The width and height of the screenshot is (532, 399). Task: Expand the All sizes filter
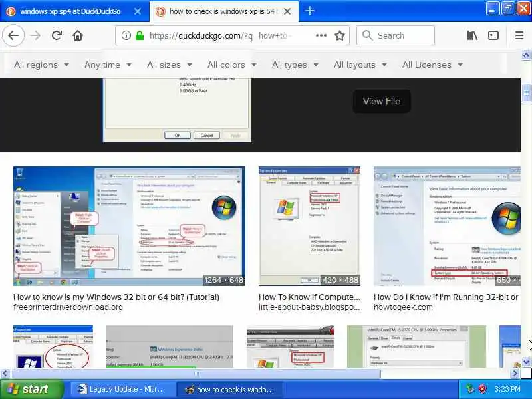coord(170,65)
